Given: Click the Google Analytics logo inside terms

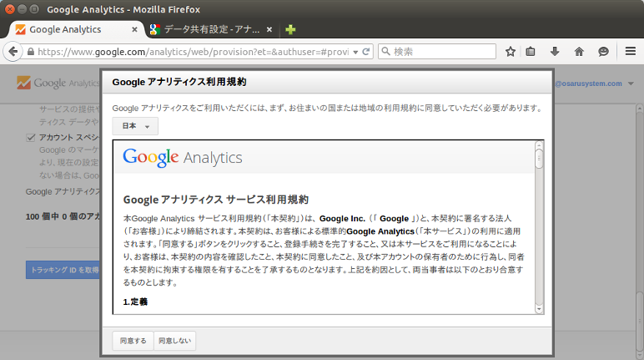Looking at the screenshot, I should pos(183,158).
